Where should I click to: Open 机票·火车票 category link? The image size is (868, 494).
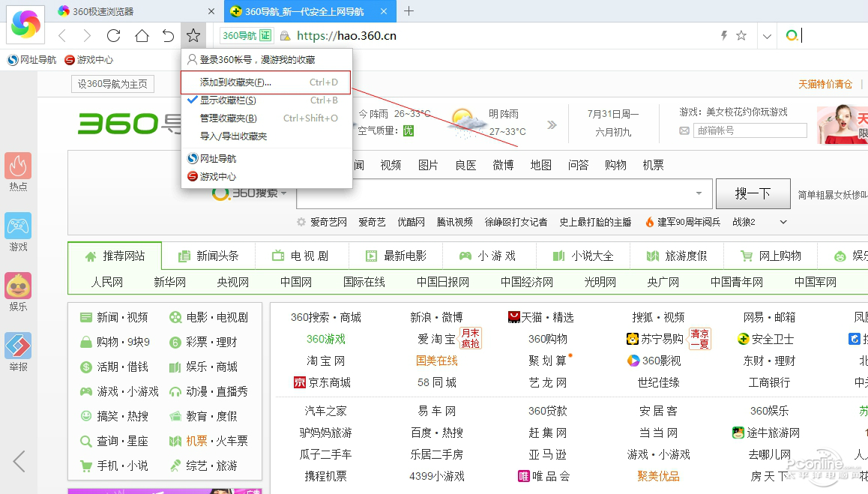tap(209, 442)
